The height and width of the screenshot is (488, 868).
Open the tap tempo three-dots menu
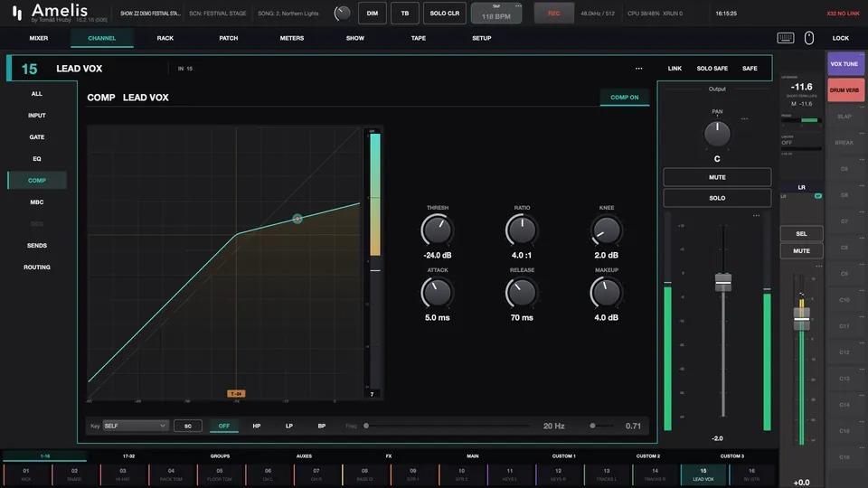(x=518, y=6)
